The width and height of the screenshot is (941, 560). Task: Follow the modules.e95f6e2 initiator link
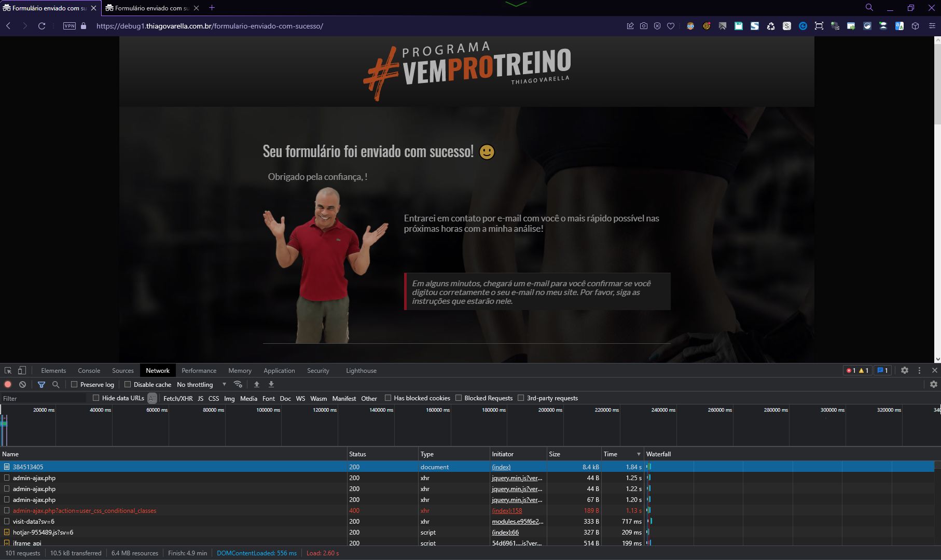click(x=517, y=522)
